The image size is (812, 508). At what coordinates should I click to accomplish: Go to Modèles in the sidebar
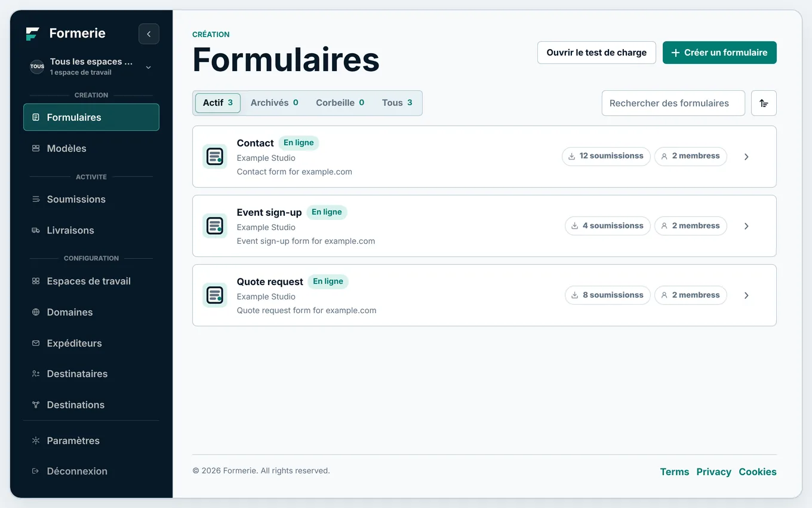[91, 148]
